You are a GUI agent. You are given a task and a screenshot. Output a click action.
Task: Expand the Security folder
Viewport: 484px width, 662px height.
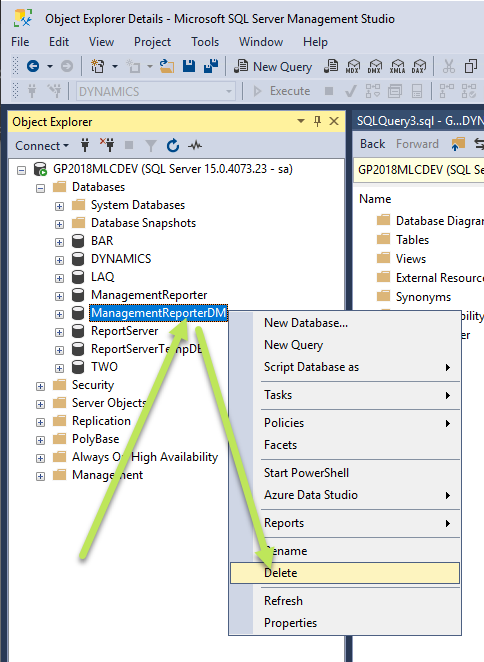pyautogui.click(x=41, y=386)
